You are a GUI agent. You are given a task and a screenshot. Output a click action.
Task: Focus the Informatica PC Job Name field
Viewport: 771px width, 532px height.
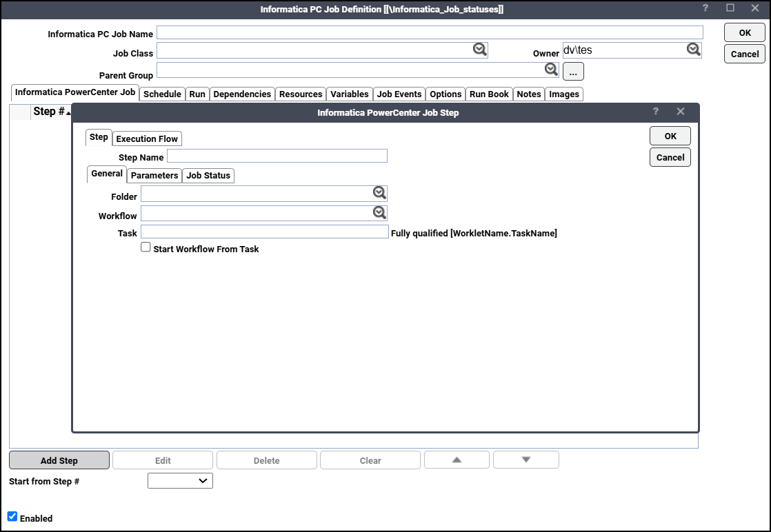coord(430,32)
